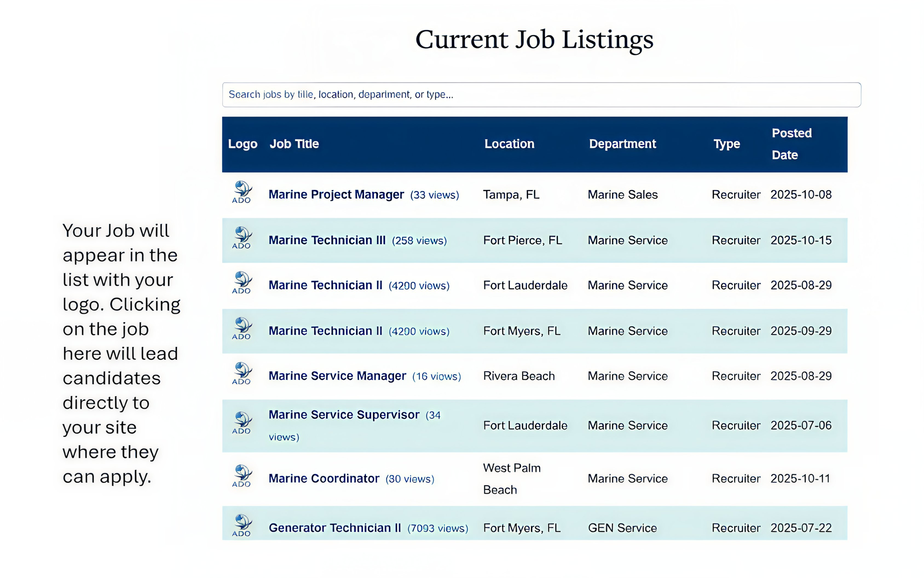Screen dimensions: 924x578
Task: Open the Generator Technician II listing
Action: [334, 528]
